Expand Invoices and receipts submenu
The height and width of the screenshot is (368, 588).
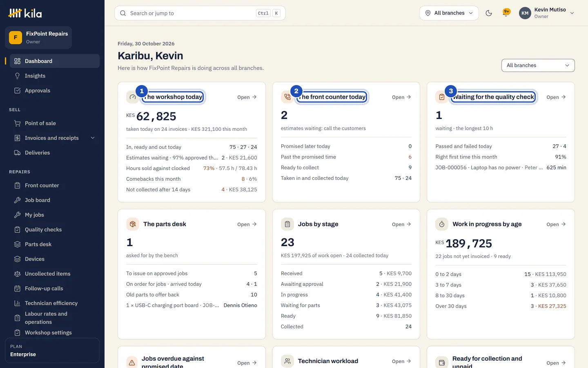[x=93, y=138]
